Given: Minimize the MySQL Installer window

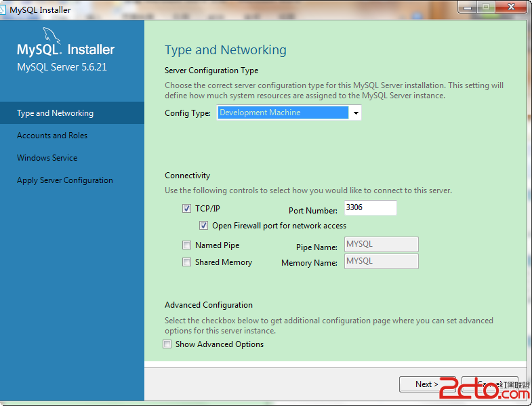Looking at the screenshot, I should point(468,7).
